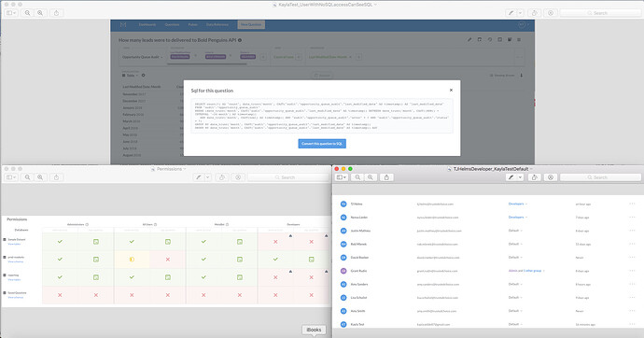Open sidebar view menu in TJHelmsDeveloper_KaylaTestDefault window
The width and height of the screenshot is (644, 338).
click(x=342, y=177)
